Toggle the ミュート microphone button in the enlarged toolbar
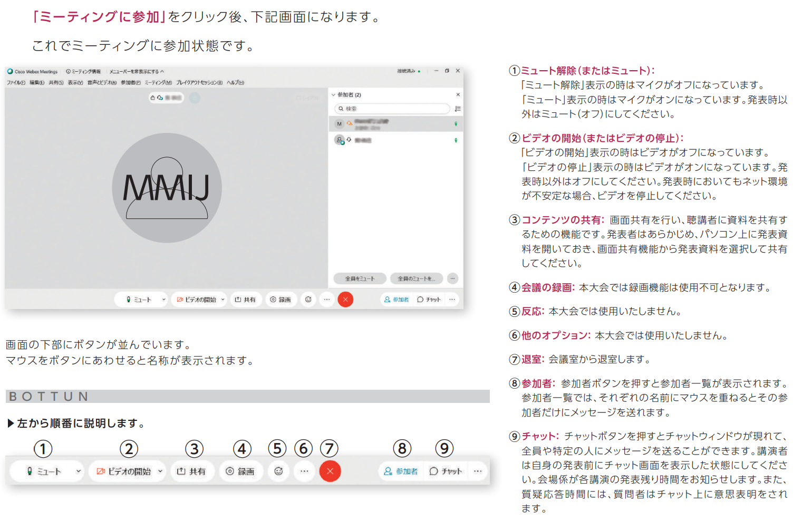The image size is (812, 520). click(44, 471)
